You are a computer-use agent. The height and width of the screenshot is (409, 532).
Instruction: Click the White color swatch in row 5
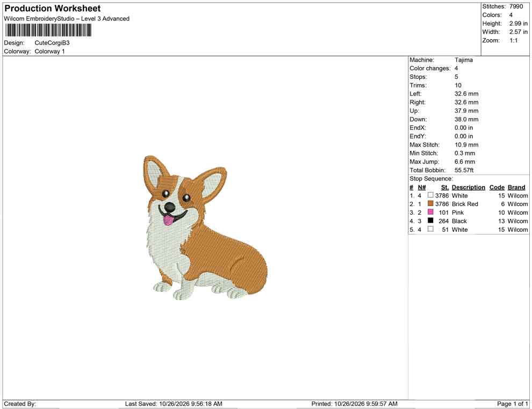[430, 229]
